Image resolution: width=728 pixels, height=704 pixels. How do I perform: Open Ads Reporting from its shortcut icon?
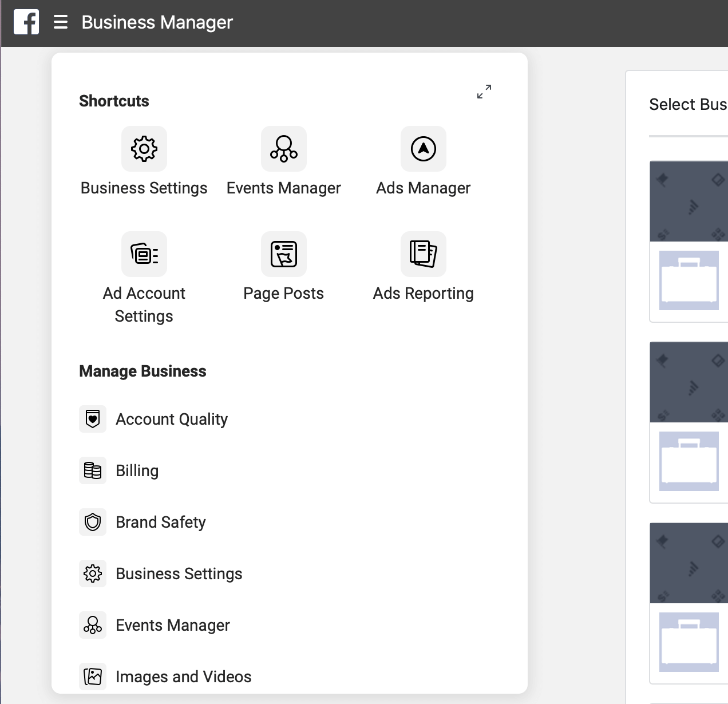(x=423, y=254)
